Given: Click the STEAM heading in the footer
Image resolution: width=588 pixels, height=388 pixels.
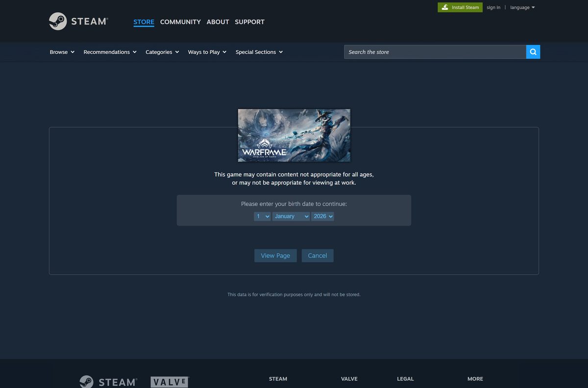Looking at the screenshot, I should point(278,379).
